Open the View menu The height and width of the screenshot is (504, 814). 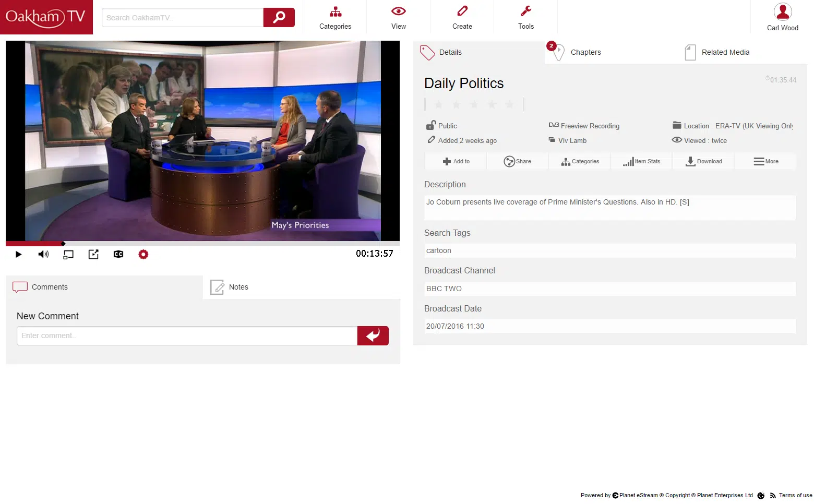(x=399, y=17)
